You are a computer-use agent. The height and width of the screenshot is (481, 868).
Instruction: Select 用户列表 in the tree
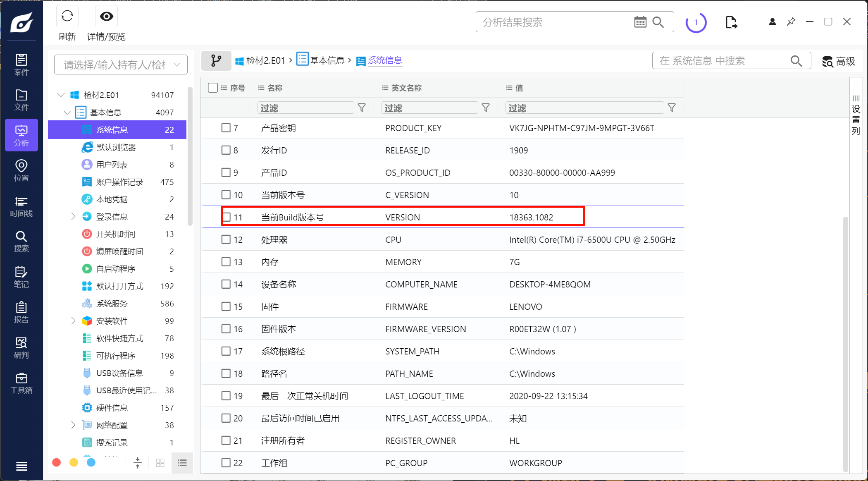[112, 165]
